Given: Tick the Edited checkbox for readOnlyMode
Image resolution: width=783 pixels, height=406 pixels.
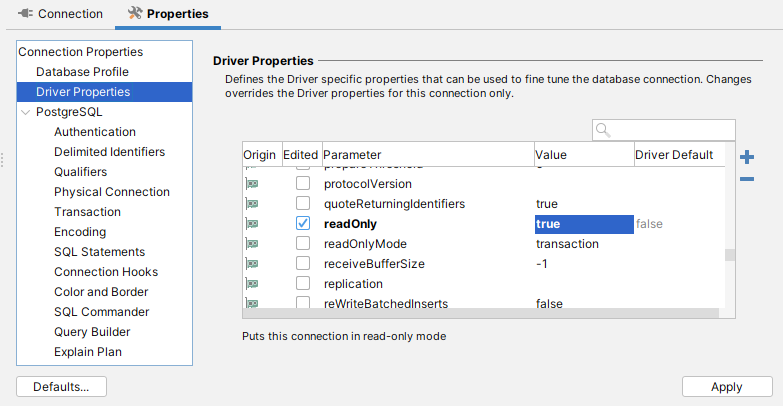Looking at the screenshot, I should [303, 244].
